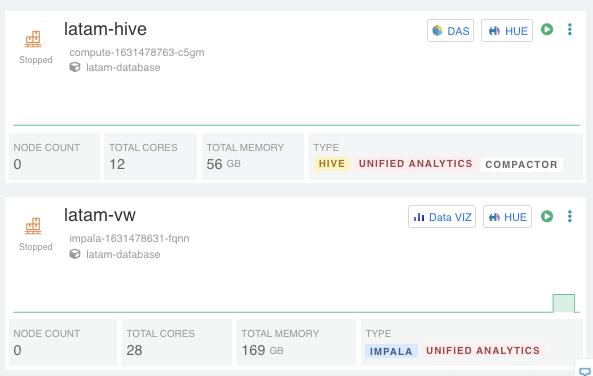Open HUE for latam-hive warehouse
Viewport: 593px width, 376px height.
pyautogui.click(x=507, y=31)
